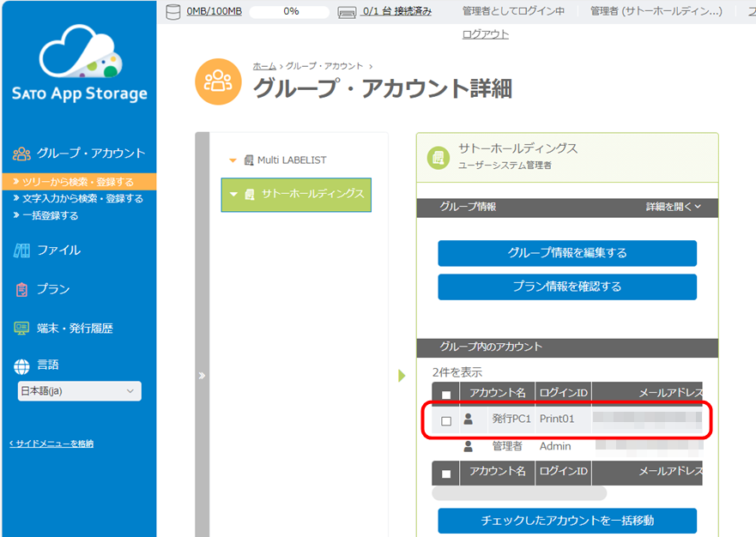Expand the tree panel with the gray » handle
Viewport: 756px width, 537px height.
coord(202,376)
